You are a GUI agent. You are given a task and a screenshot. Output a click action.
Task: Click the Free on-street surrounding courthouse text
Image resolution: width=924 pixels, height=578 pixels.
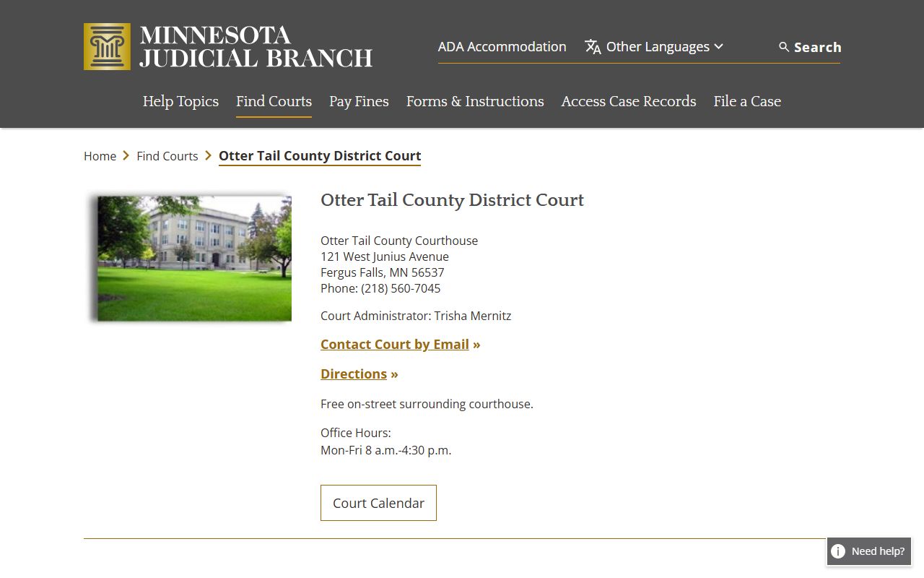click(427, 404)
